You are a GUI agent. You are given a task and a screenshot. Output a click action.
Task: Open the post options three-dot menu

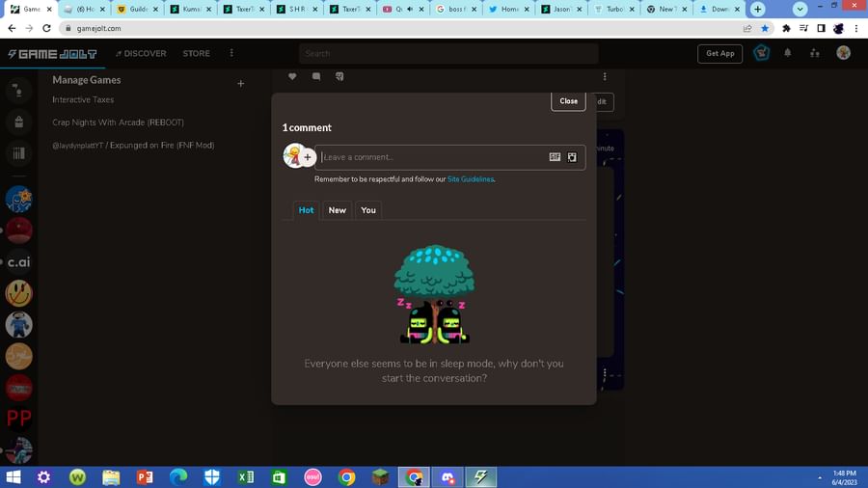[x=605, y=76]
